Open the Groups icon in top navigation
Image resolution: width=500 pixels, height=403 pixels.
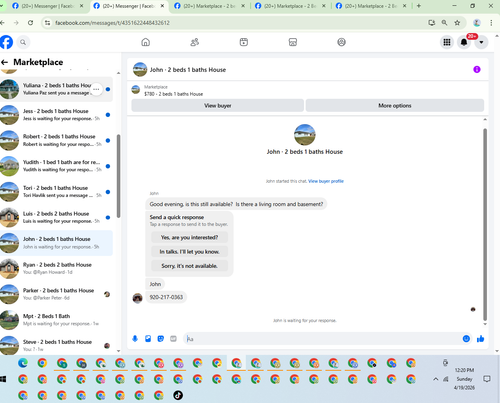342,42
